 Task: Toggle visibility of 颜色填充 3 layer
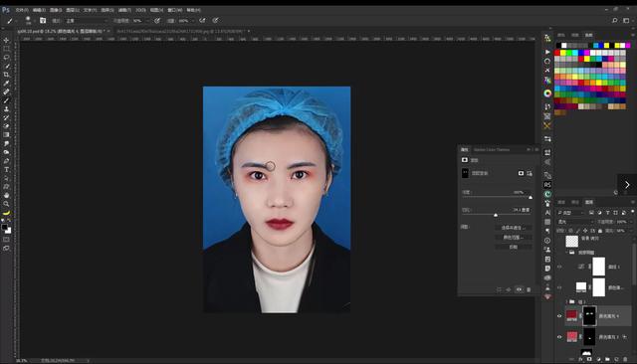pyautogui.click(x=559, y=337)
